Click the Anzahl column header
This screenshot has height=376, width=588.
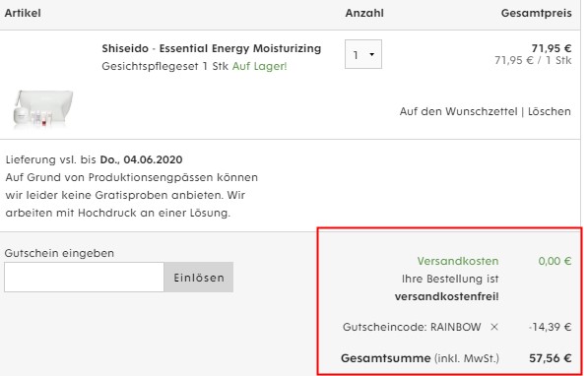(364, 13)
